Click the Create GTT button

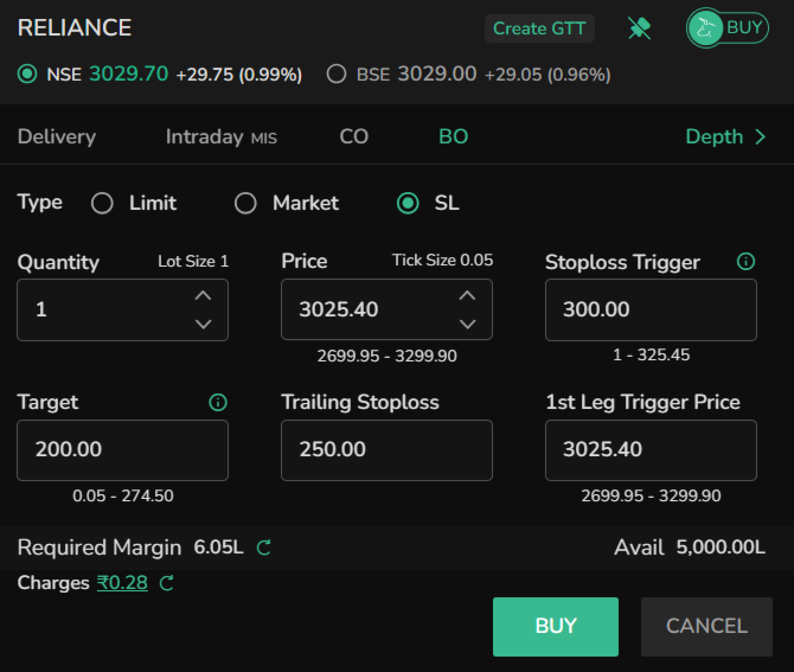tap(539, 28)
